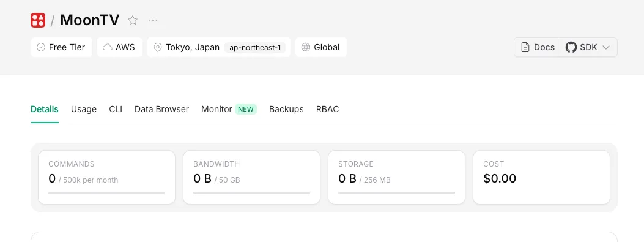
Task: Click the Global globe icon
Action: click(306, 47)
